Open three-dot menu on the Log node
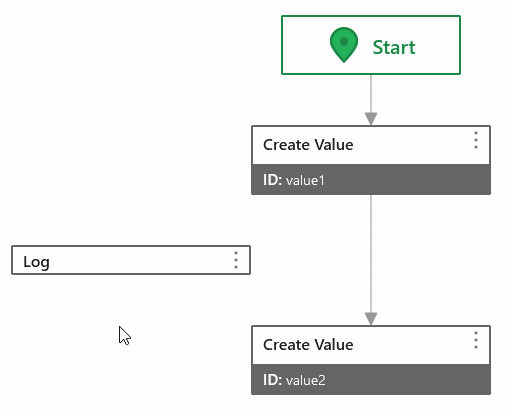 pos(236,260)
